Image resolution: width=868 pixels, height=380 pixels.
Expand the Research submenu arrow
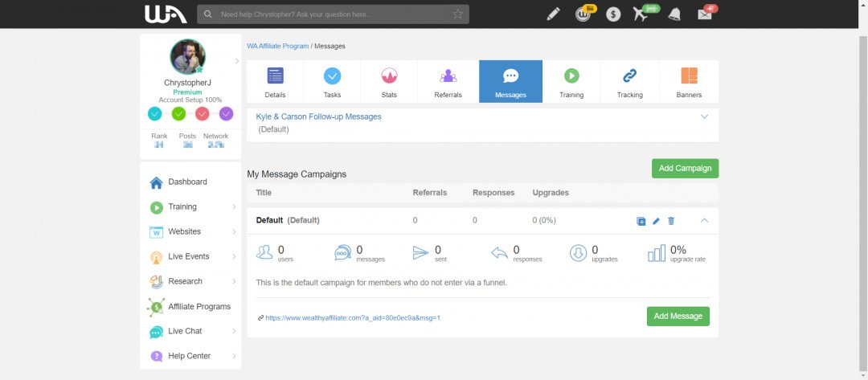pos(234,281)
